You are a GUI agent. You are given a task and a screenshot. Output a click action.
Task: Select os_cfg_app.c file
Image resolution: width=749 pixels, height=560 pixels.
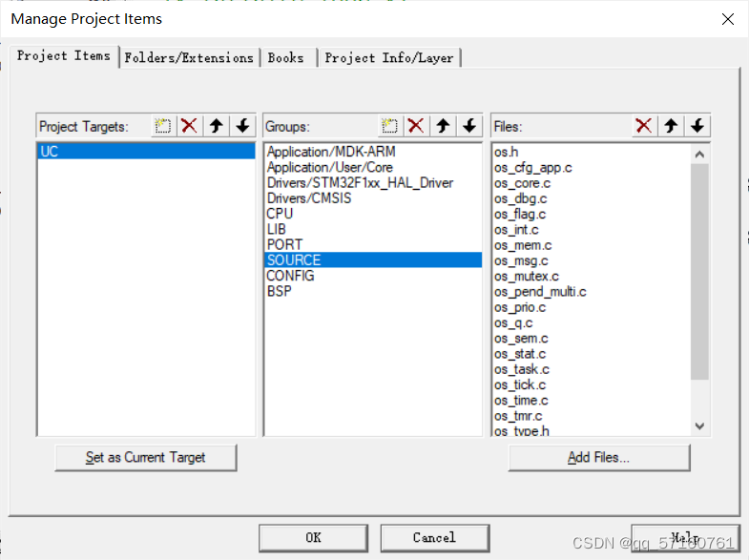tap(592, 168)
